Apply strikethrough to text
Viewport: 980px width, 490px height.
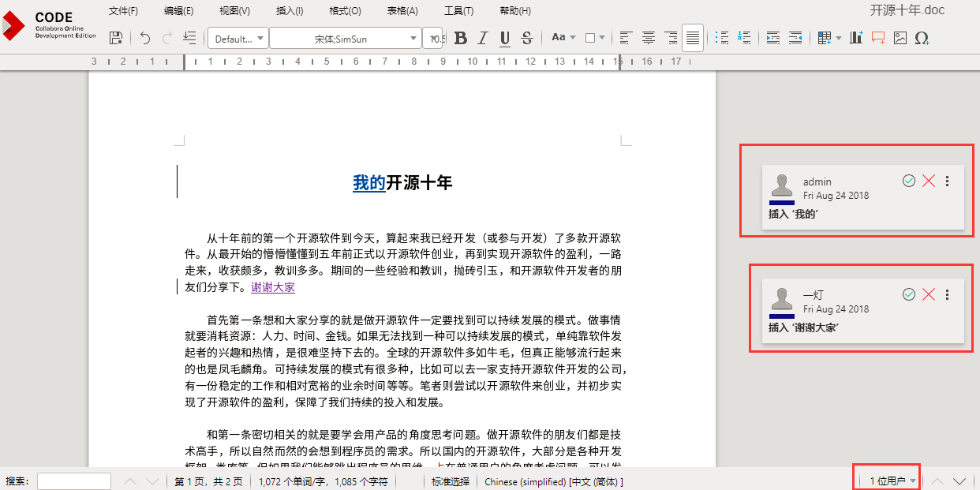527,38
